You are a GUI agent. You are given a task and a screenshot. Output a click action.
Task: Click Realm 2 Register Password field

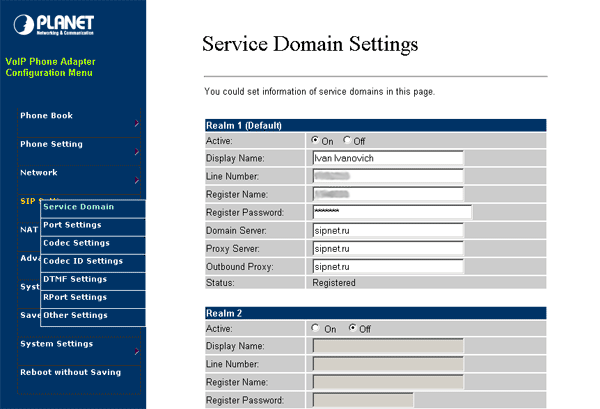pyautogui.click(x=363, y=400)
